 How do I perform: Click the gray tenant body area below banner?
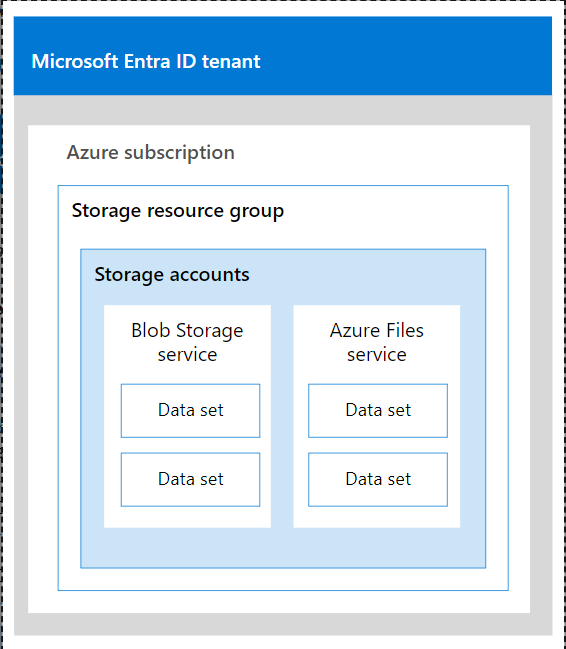tap(283, 110)
